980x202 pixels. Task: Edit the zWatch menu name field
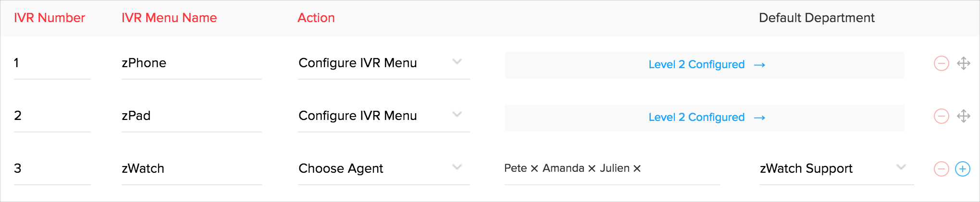point(191,169)
